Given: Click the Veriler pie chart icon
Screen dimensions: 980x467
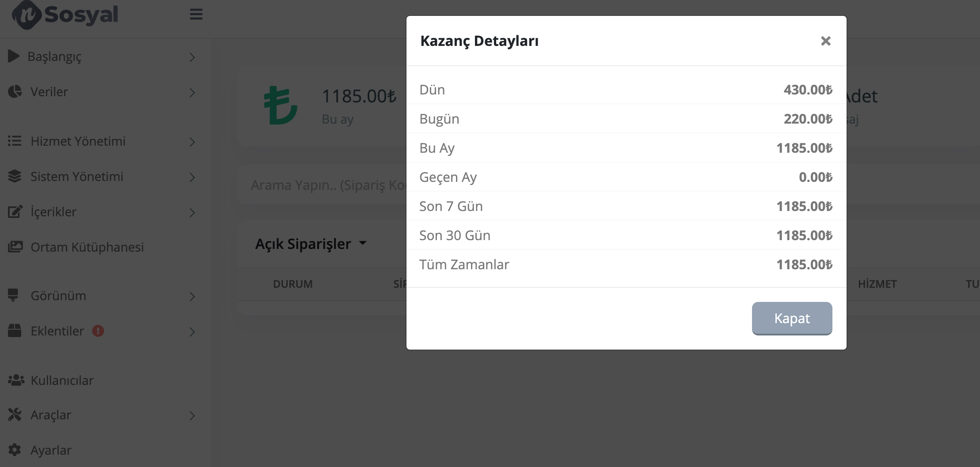Looking at the screenshot, I should click(x=15, y=91).
